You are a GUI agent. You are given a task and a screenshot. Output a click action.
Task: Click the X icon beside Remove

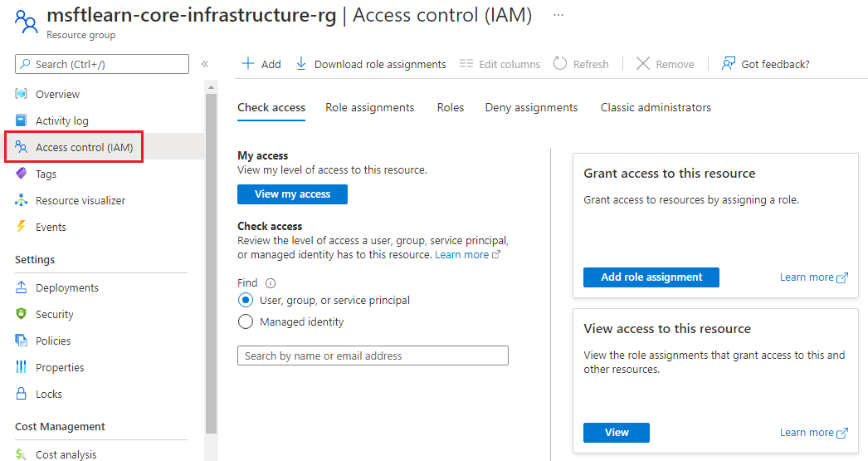click(642, 64)
